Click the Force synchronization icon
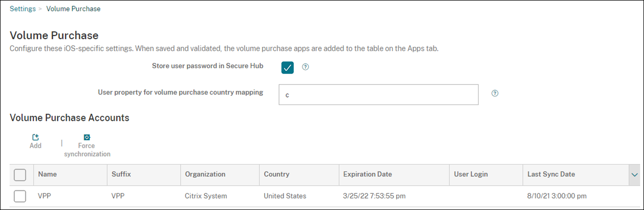644x210 pixels. pos(87,137)
